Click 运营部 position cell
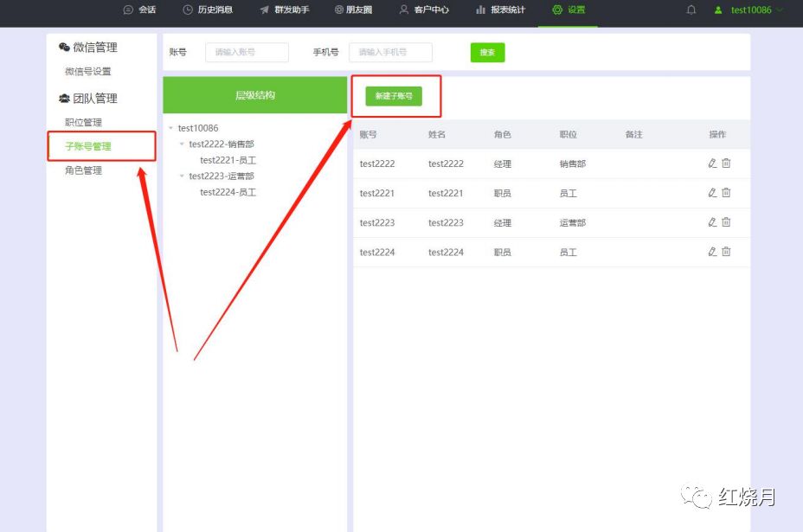Viewport: 803px width, 532px height. tap(573, 222)
